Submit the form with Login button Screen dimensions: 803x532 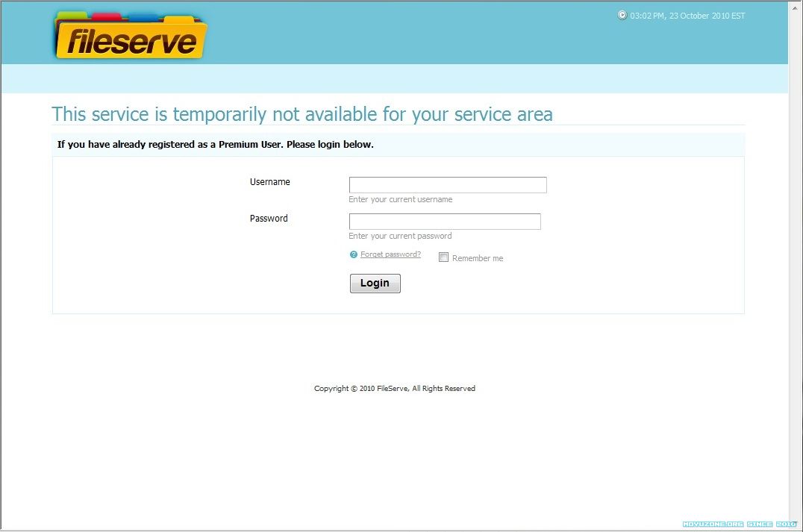click(x=375, y=283)
